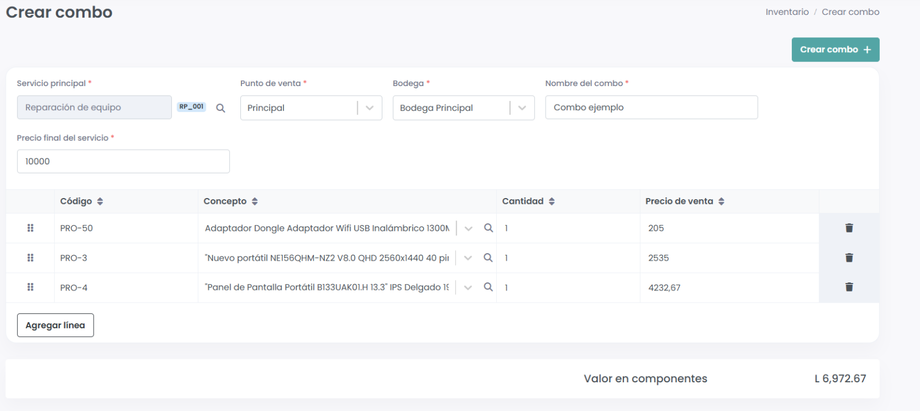The image size is (920, 411).
Task: Expand concept dropdown for Adaptador Dongle row
Action: coord(468,228)
